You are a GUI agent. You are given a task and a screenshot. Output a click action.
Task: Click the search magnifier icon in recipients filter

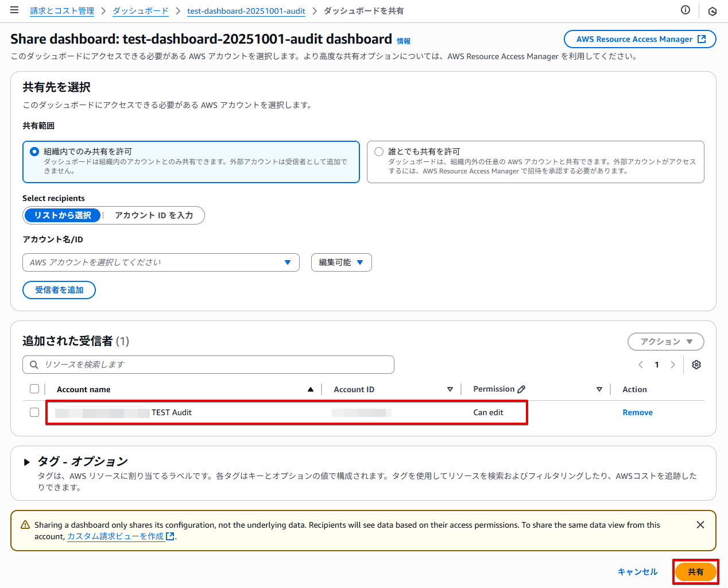click(x=34, y=365)
